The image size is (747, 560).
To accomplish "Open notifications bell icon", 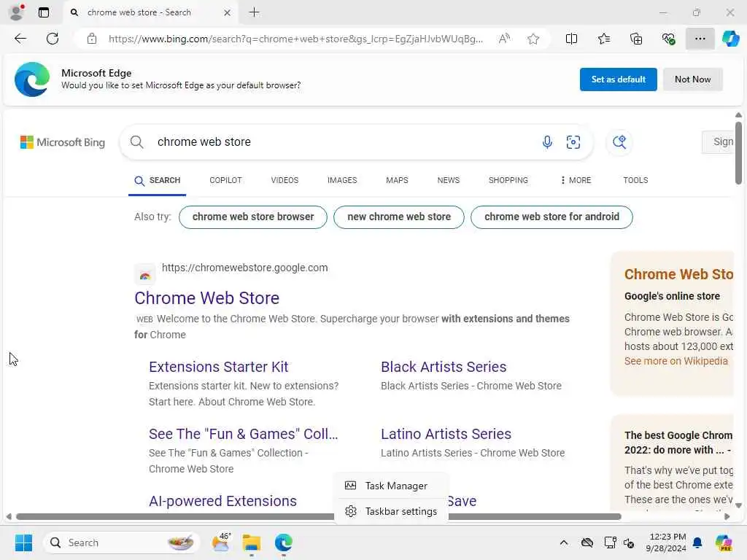I will coord(697,542).
